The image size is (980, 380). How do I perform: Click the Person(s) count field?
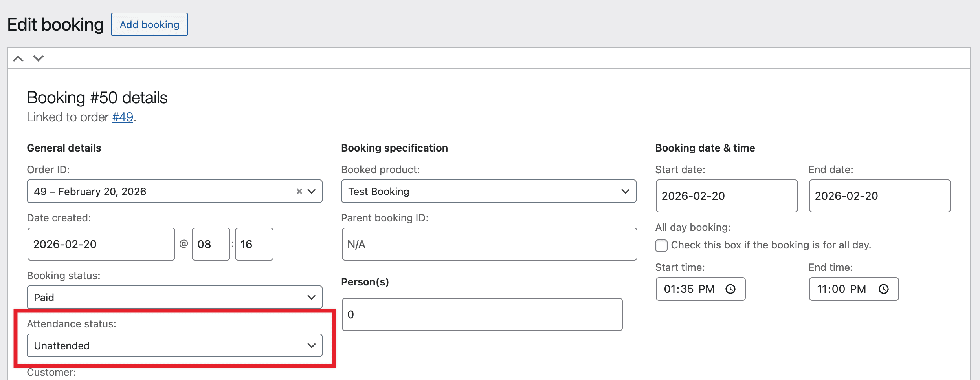(x=482, y=314)
